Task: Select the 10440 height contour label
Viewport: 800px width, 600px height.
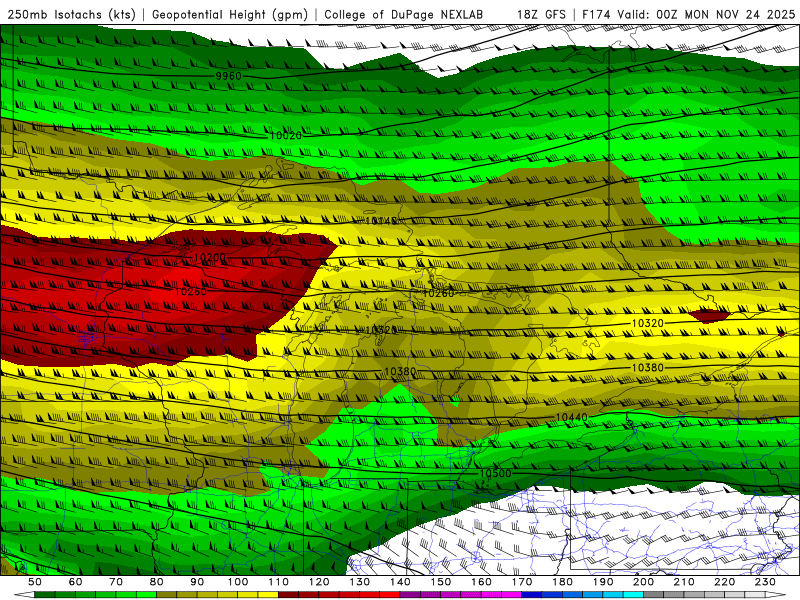Action: (x=571, y=417)
